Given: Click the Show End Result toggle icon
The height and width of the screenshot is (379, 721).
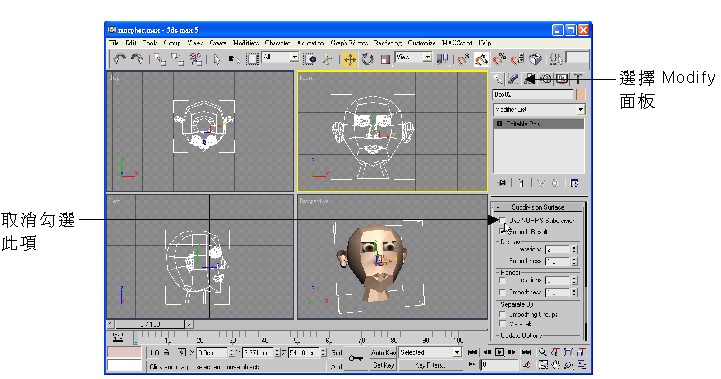Looking at the screenshot, I should 521,183.
